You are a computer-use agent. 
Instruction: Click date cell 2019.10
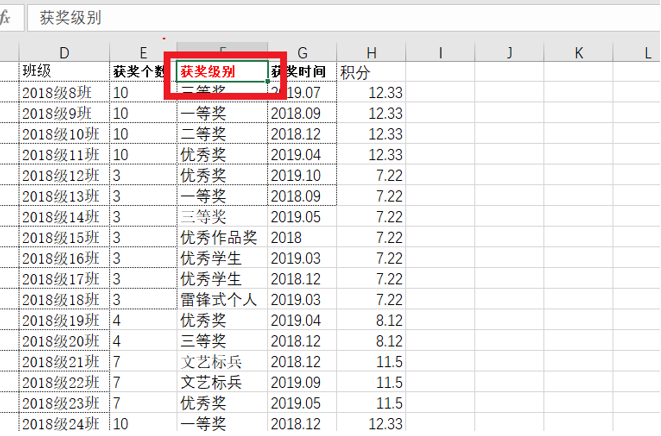302,175
